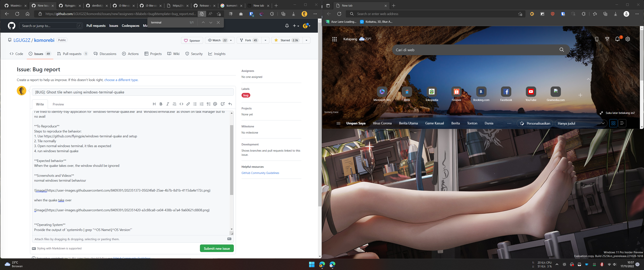Expand the Fork options dropdown arrow
Screen dimensions: 644x270
[265, 40]
